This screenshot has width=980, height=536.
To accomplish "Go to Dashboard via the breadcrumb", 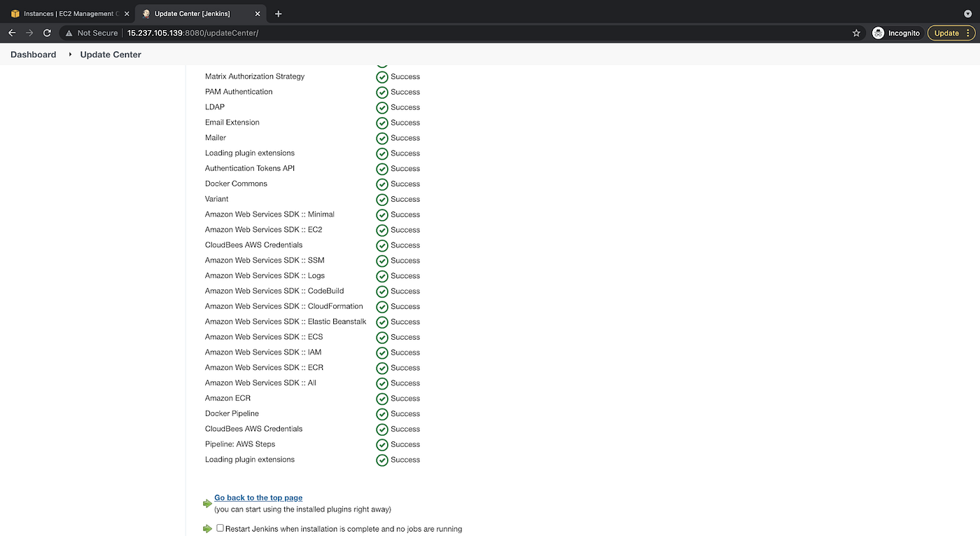I will tap(34, 55).
